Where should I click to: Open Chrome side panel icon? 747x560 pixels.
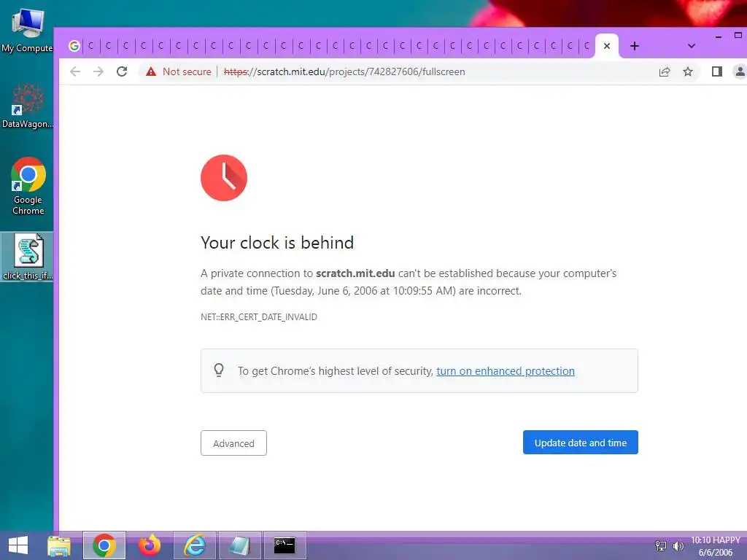[x=717, y=71]
